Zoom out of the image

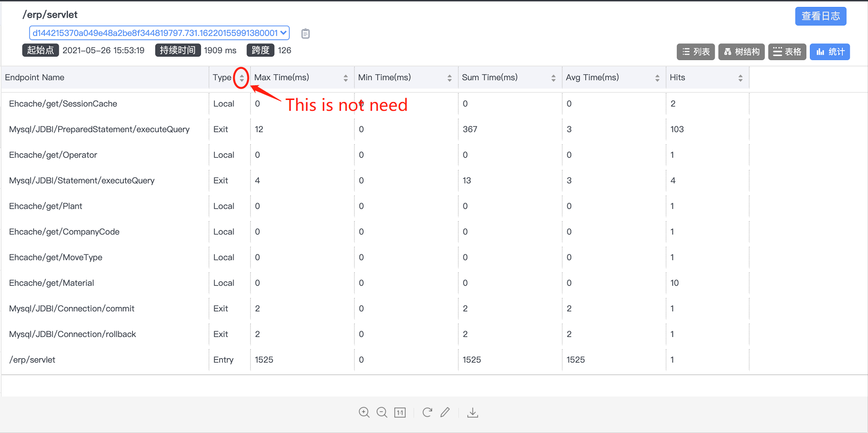382,412
